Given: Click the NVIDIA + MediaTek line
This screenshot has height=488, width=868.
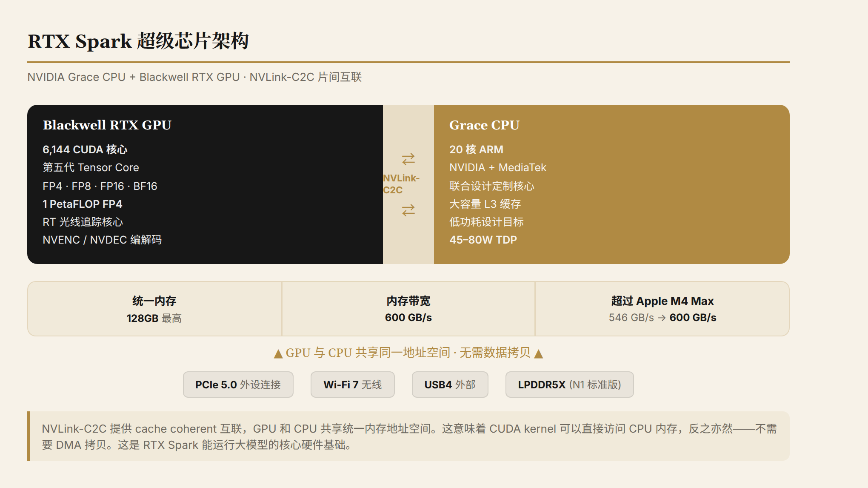Looking at the screenshot, I should coord(498,167).
